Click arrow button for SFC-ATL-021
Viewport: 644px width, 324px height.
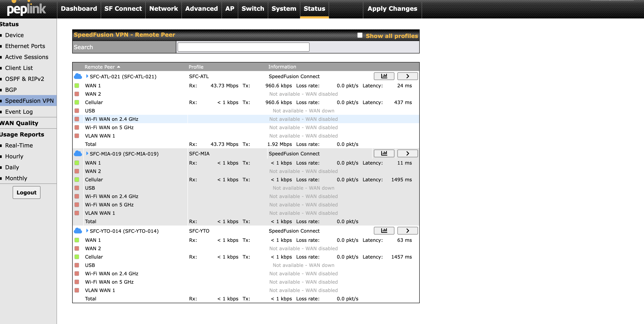click(x=407, y=76)
